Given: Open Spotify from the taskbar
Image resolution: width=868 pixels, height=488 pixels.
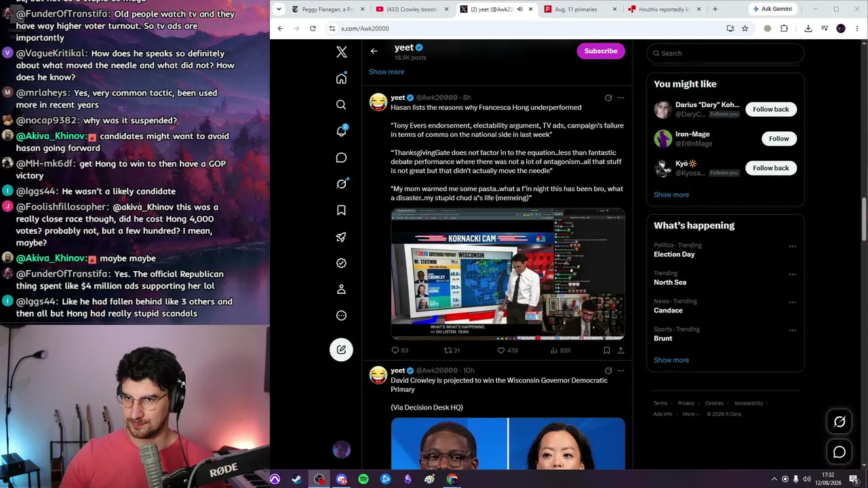Looking at the screenshot, I should tap(363, 479).
